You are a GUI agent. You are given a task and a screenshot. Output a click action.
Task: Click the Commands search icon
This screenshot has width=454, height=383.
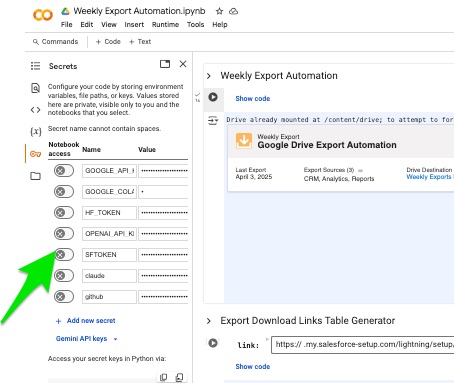click(35, 42)
